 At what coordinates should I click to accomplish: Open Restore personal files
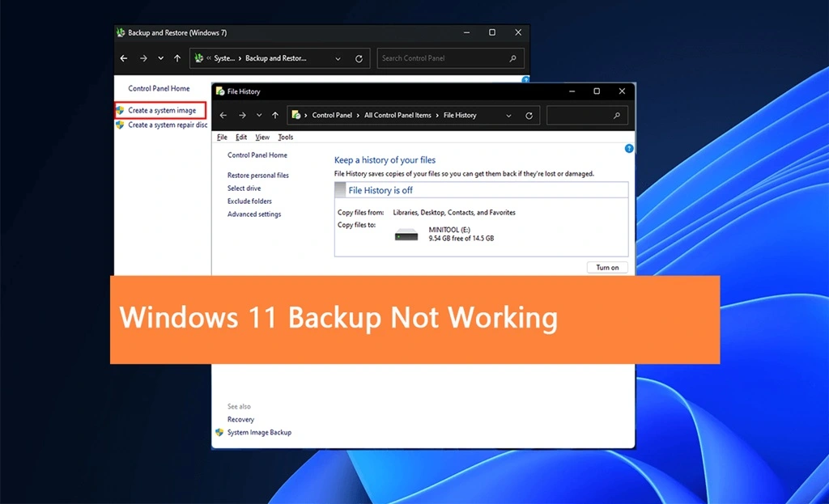click(258, 175)
